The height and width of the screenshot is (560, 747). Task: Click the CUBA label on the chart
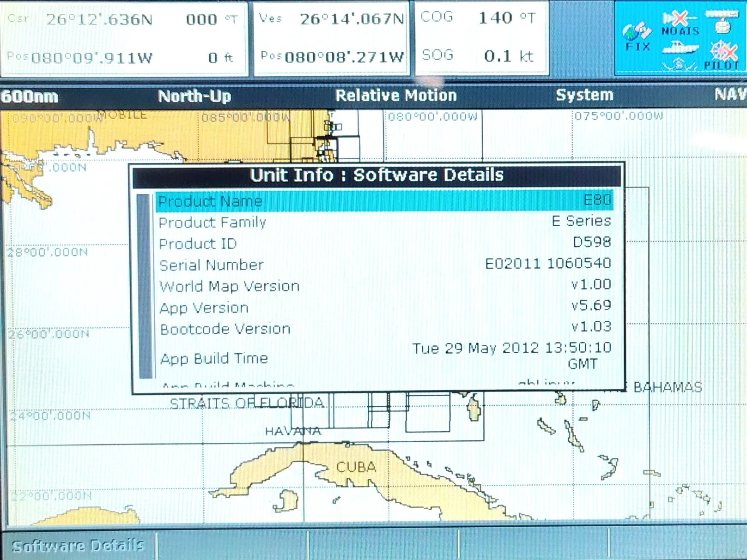tap(356, 467)
